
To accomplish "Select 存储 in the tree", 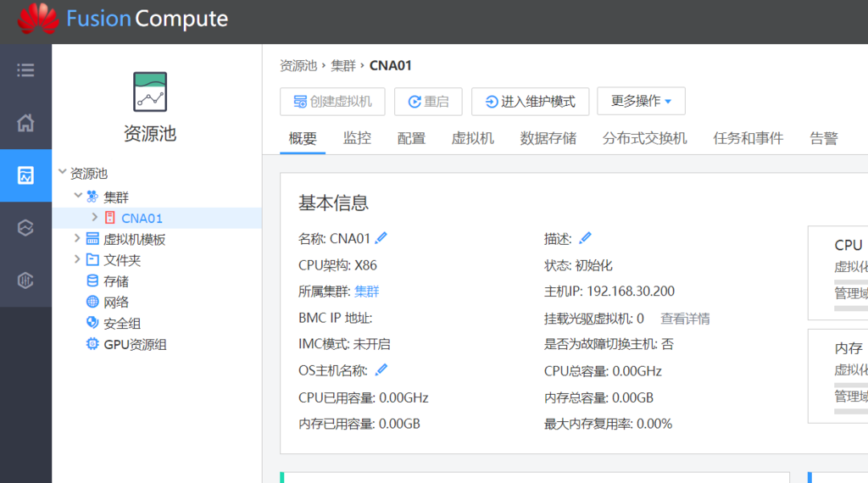I will point(116,281).
